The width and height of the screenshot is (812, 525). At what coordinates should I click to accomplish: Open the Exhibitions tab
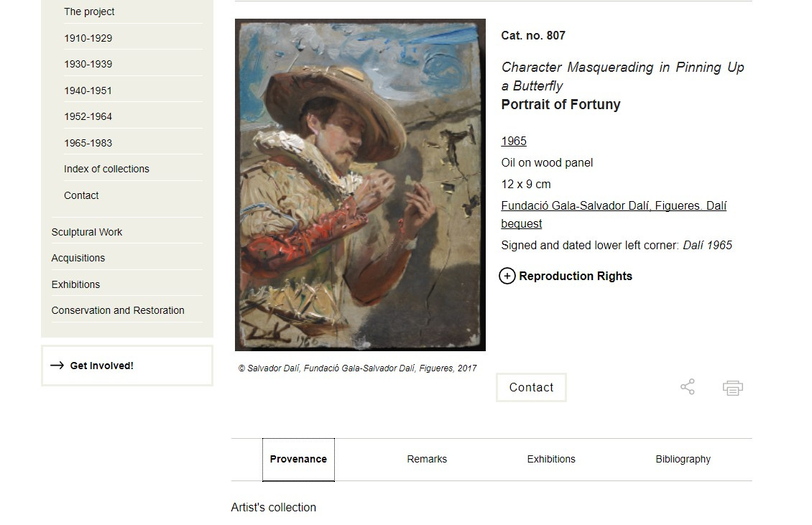pos(551,459)
